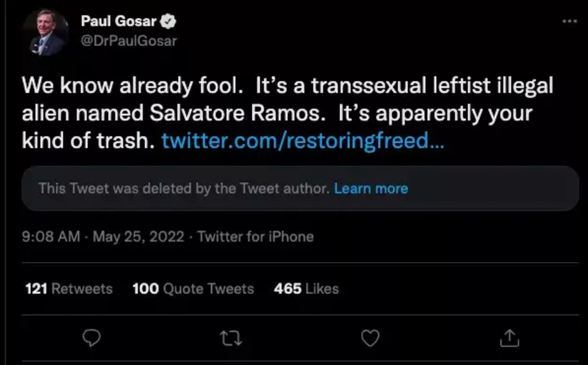Like the tweet with the heart icon

370,339
